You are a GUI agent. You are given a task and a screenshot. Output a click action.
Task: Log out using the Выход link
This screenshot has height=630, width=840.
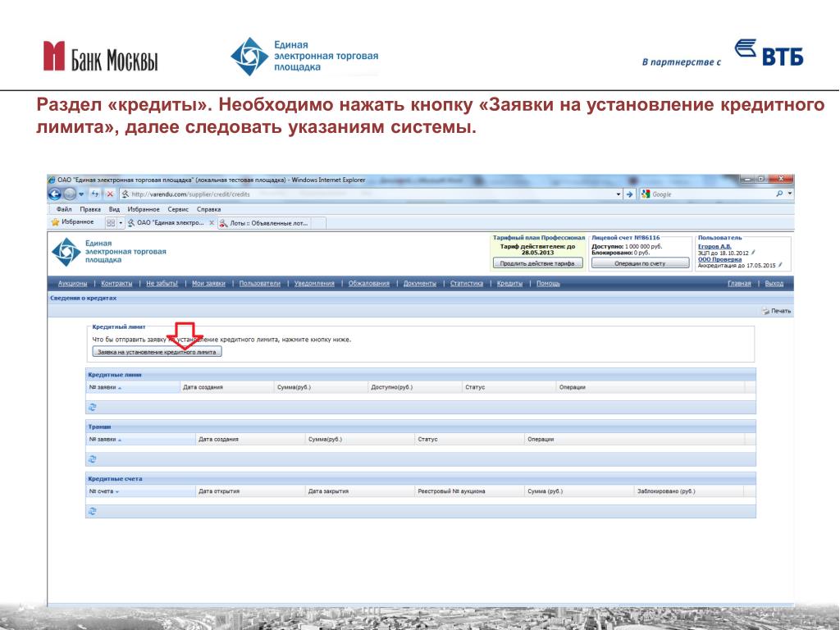[x=774, y=283]
